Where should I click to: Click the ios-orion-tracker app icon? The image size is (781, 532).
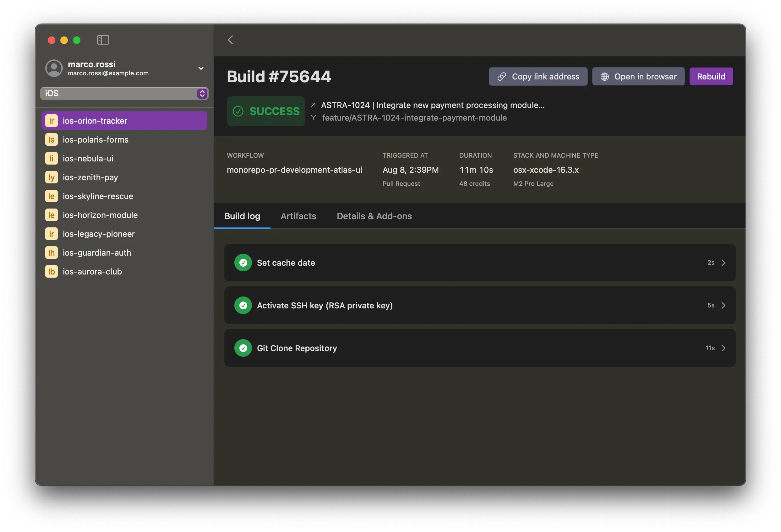(52, 121)
